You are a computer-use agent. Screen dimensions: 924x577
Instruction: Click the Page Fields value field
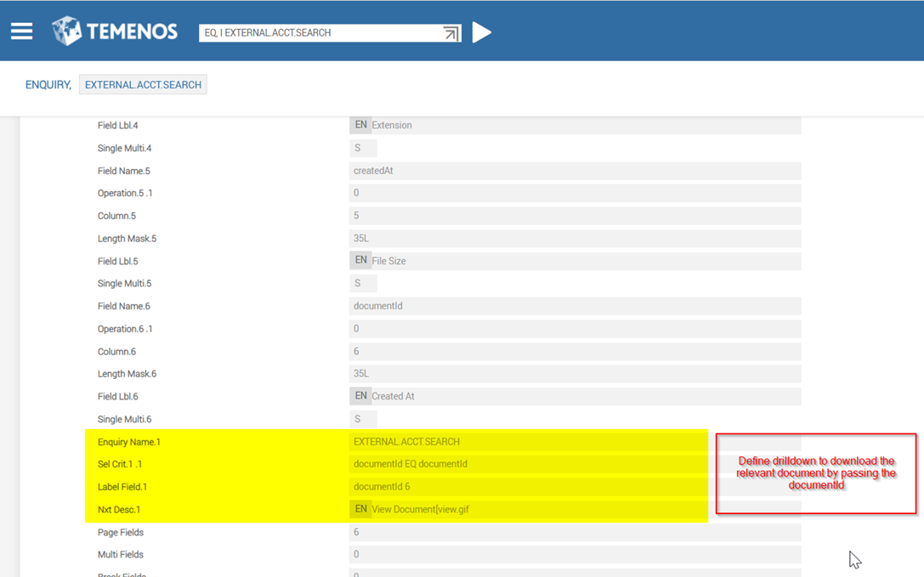pyautogui.click(x=575, y=532)
